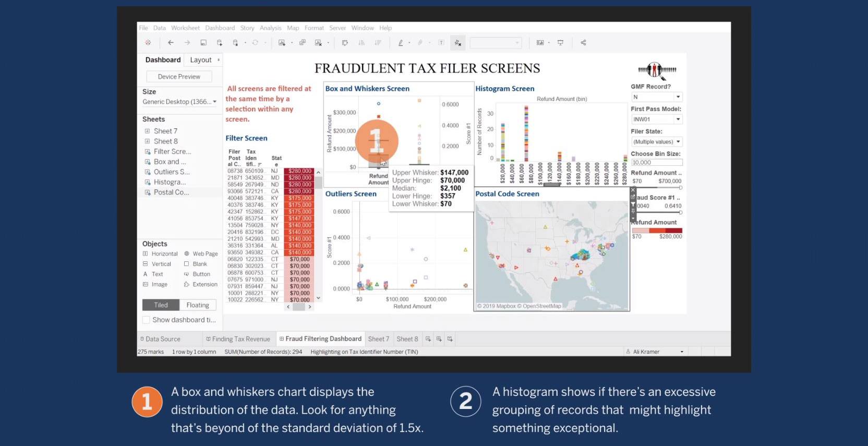Image resolution: width=868 pixels, height=446 pixels.
Task: Click the highlighter pen toolbar icon
Action: (401, 43)
